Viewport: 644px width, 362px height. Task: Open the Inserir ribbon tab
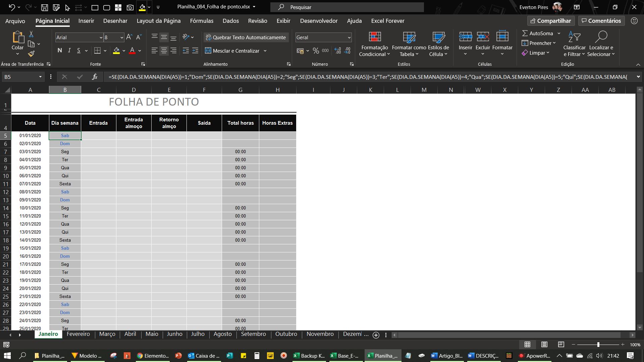tap(86, 21)
